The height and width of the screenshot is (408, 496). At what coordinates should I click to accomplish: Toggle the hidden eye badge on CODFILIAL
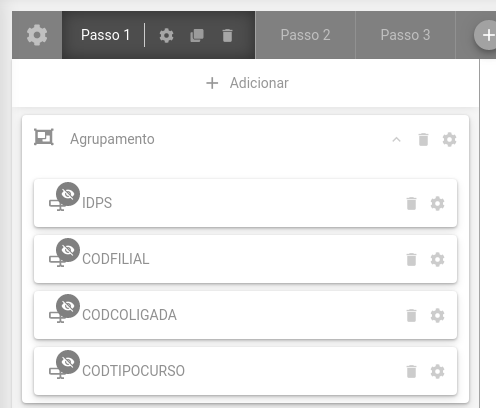[68, 250]
